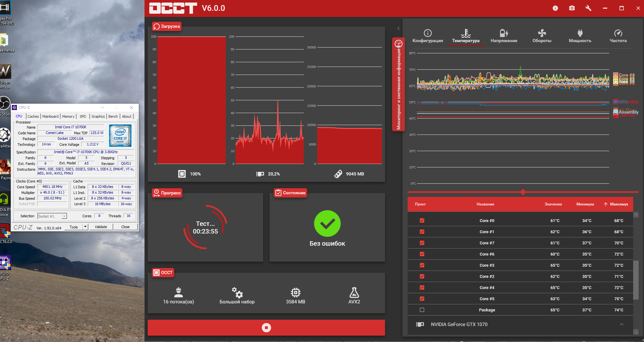Click the Validate button in CPU-Z
Viewport: 644px width, 342px height.
(101, 227)
